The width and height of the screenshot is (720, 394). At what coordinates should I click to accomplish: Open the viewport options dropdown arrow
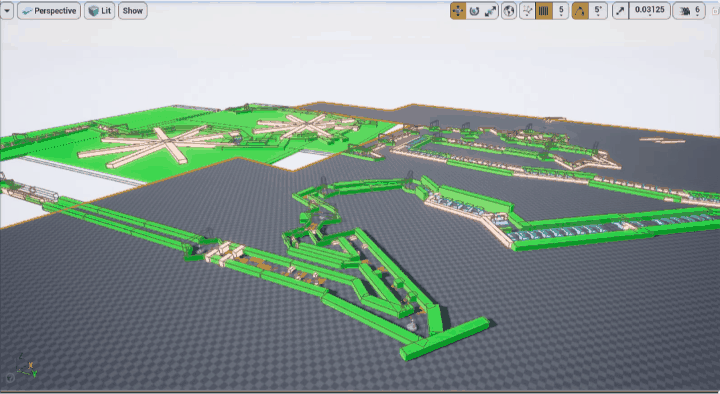pos(7,11)
